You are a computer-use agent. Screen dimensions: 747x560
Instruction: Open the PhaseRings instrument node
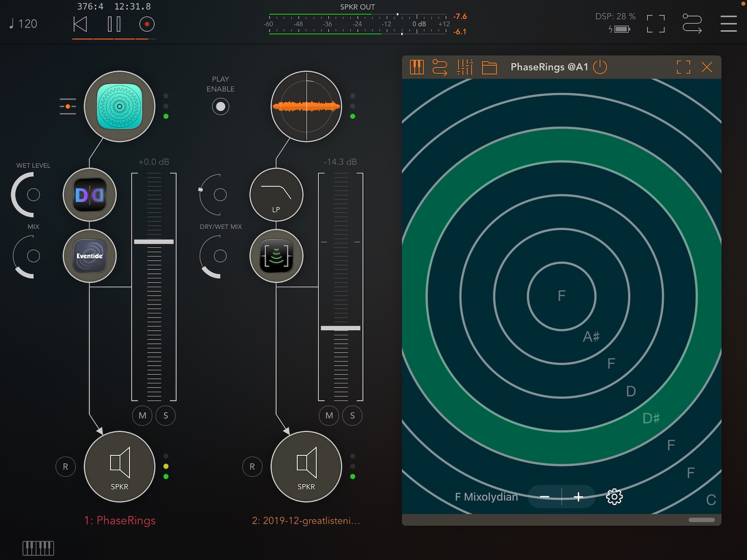point(120,106)
